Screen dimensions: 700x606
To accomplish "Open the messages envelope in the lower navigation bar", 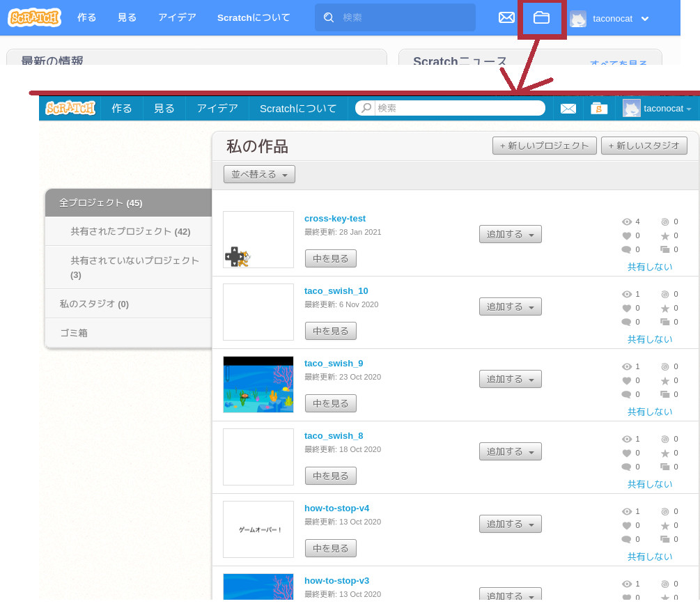I will (568, 109).
